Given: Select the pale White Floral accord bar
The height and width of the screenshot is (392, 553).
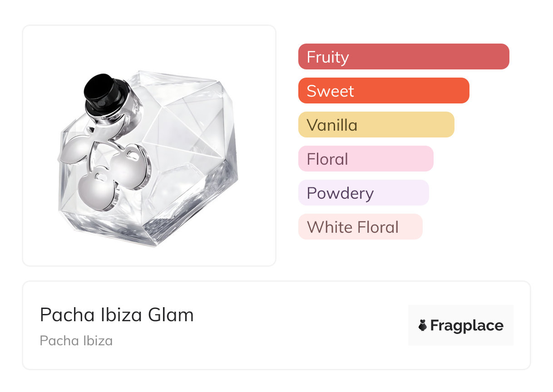Looking at the screenshot, I should (360, 227).
